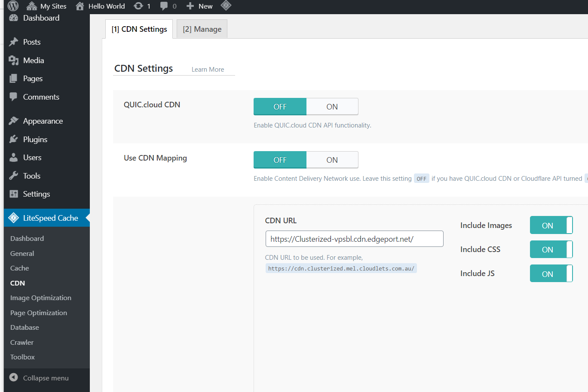
Task: Click the Collapse menu label
Action: coord(46,378)
